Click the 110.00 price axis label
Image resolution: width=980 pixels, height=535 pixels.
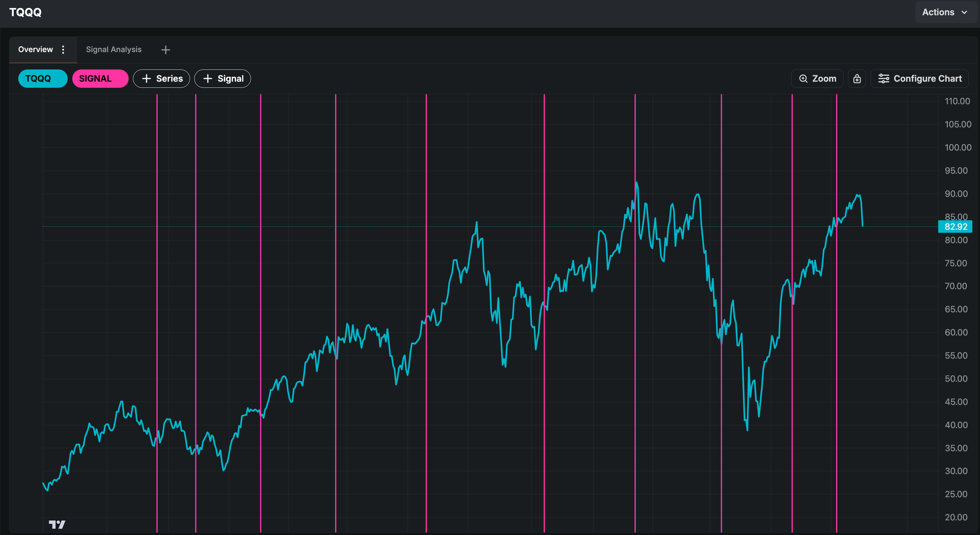(957, 101)
